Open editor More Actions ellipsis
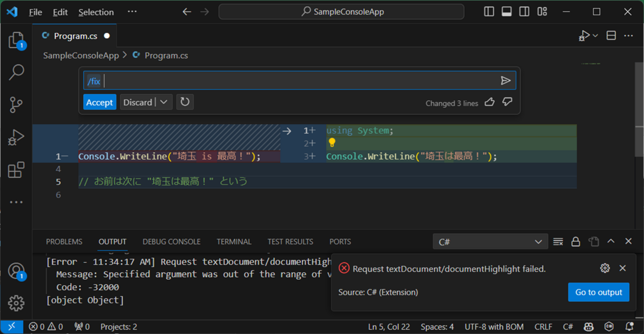This screenshot has height=334, width=644. [628, 35]
